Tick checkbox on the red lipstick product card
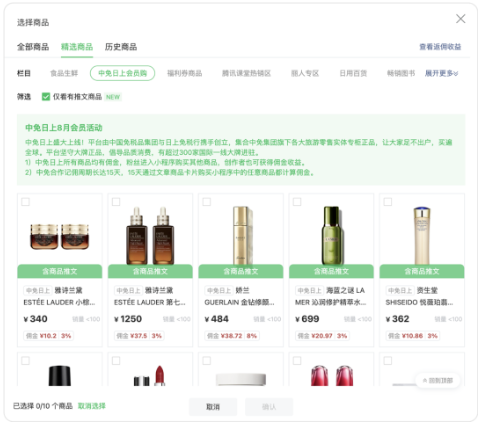Screen dimensions: 482x427 coord(116,361)
